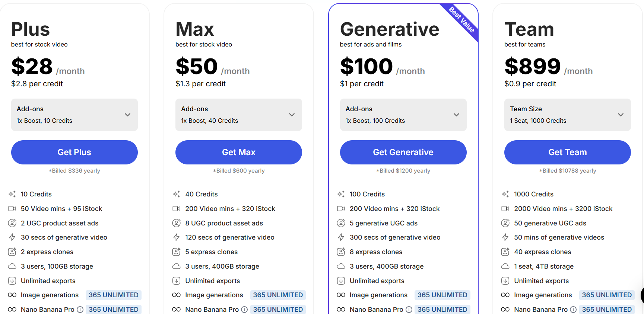The width and height of the screenshot is (644, 314).
Task: Open the Add-ons selector under Generative
Action: click(x=403, y=115)
